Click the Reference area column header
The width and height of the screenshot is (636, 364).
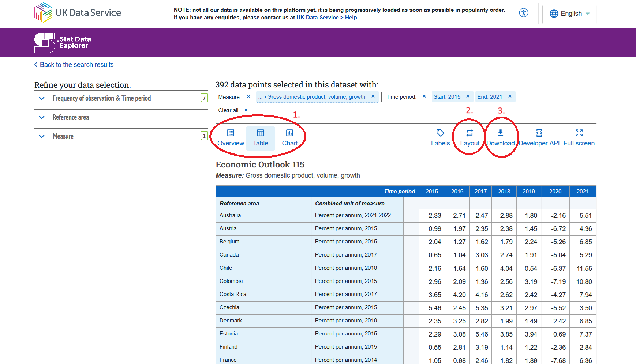239,204
